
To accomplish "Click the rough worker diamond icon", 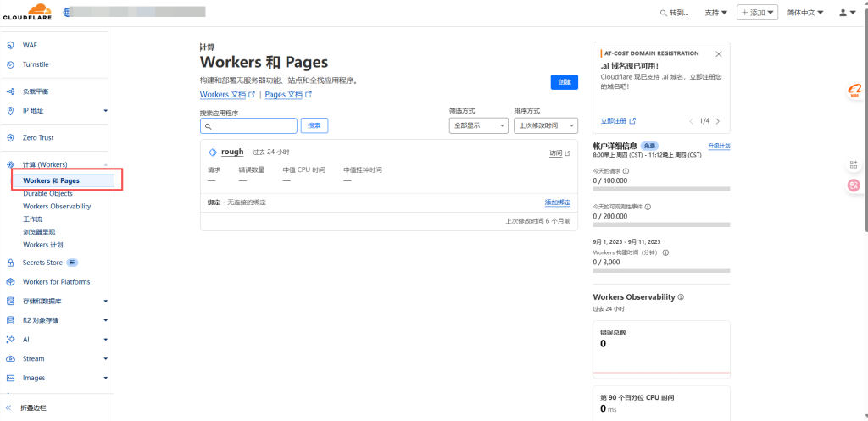I will pos(212,152).
